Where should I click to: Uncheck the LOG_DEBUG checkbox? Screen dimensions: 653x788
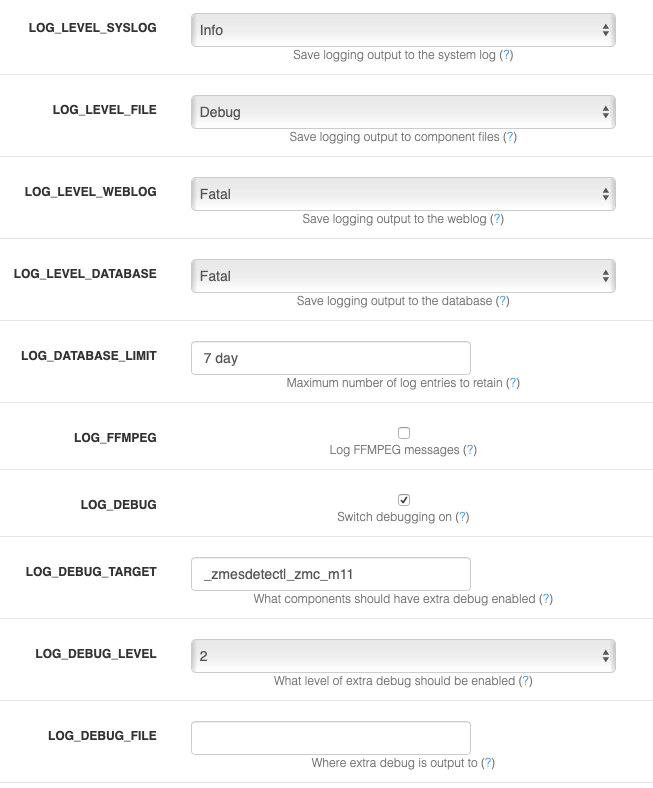click(404, 500)
